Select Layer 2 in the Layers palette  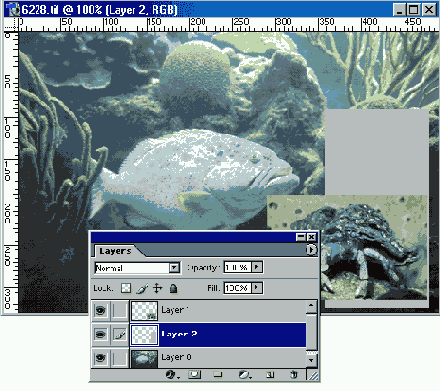coord(218,334)
